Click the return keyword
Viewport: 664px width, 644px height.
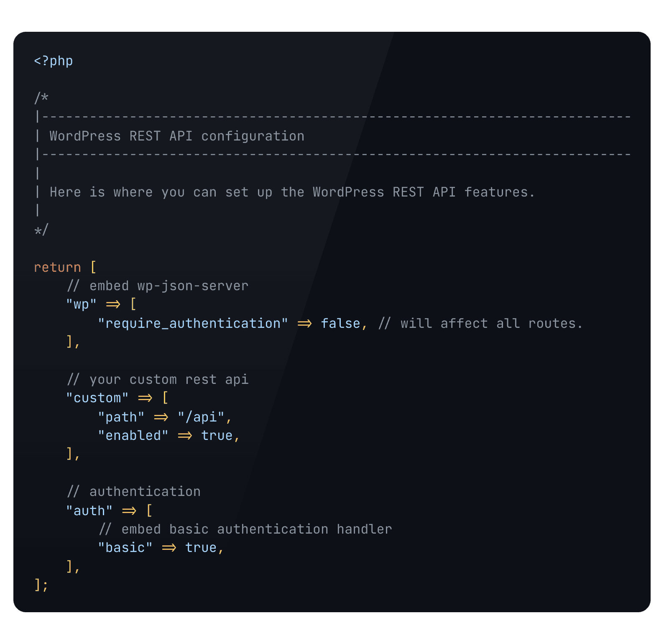coord(57,267)
